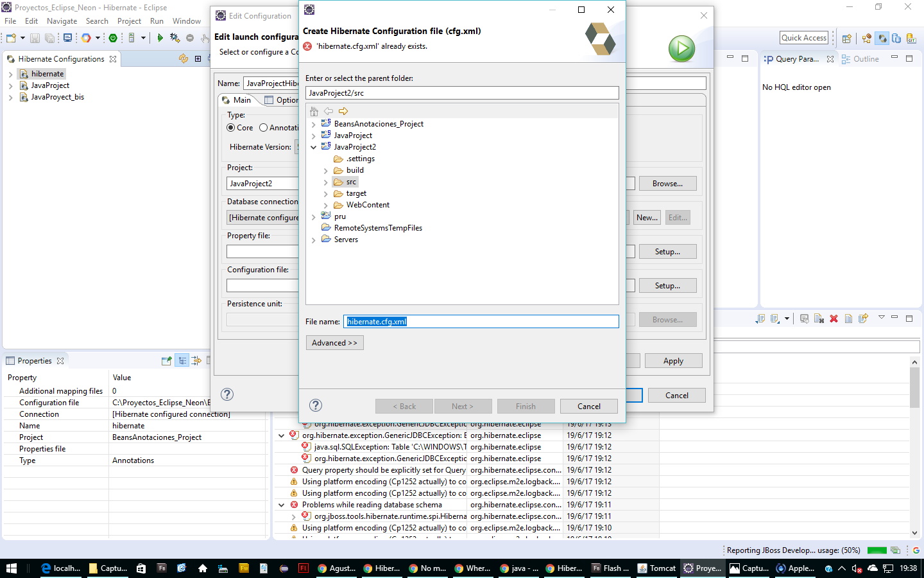This screenshot has width=924, height=578.
Task: Click the Advanced >> button
Action: pyautogui.click(x=335, y=343)
